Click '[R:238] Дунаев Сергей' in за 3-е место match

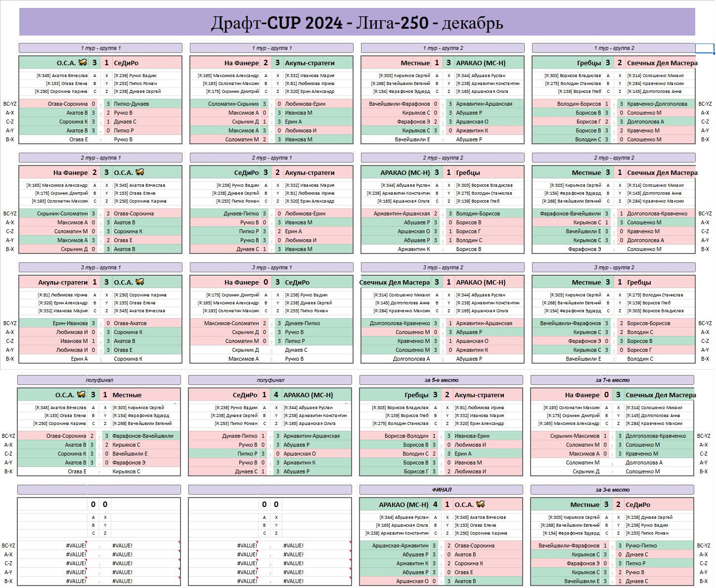(x=649, y=517)
